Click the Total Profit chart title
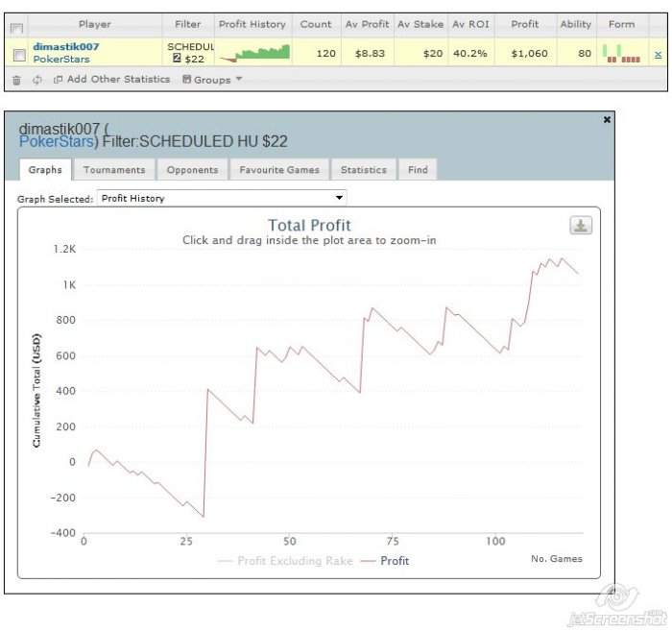The height and width of the screenshot is (632, 672). (x=309, y=225)
